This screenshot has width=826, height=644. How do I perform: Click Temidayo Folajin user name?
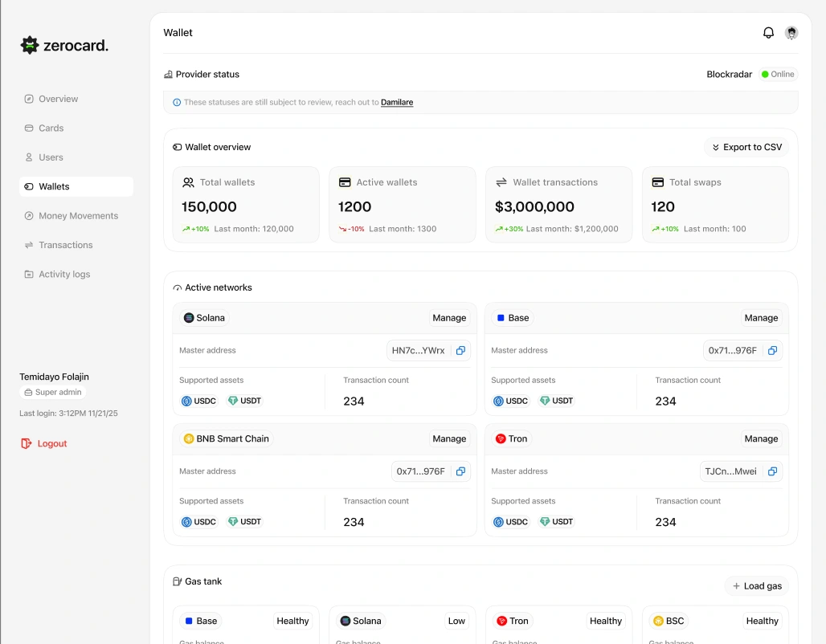click(x=55, y=377)
